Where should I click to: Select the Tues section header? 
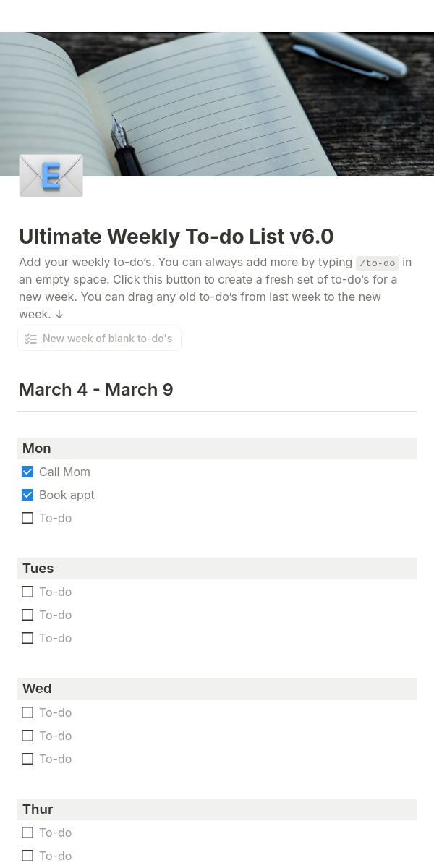217,569
